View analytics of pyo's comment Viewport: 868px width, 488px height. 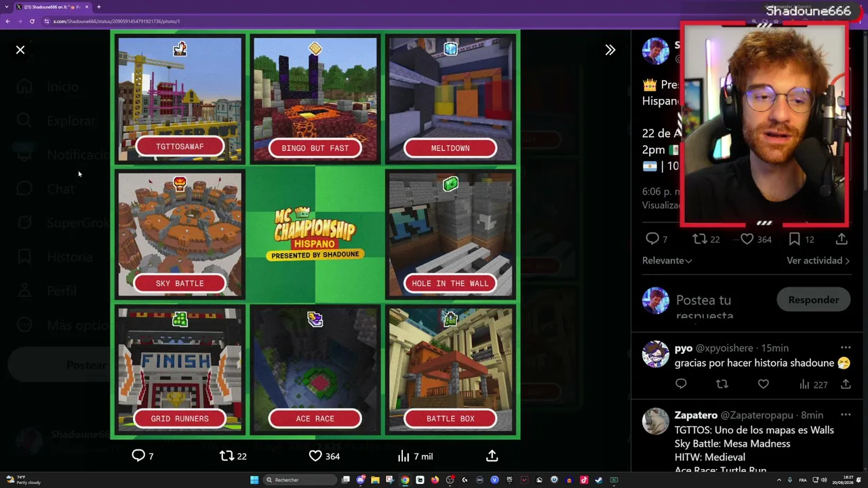click(x=812, y=384)
